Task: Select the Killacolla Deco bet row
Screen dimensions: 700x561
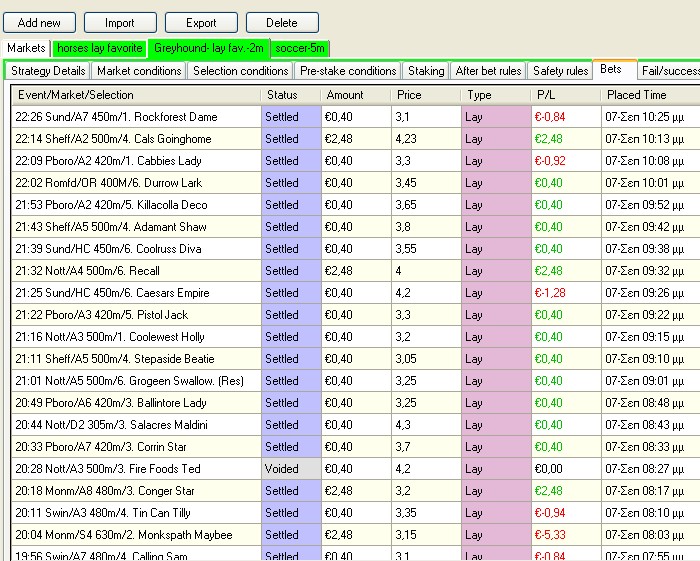Action: (356, 205)
